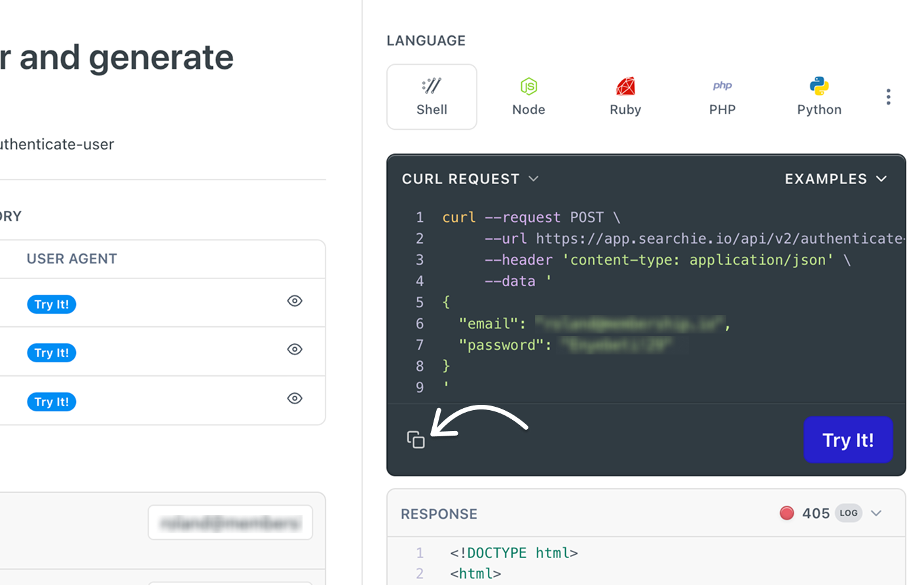Switch to the Node code sample
This screenshot has width=924, height=585.
point(528,96)
